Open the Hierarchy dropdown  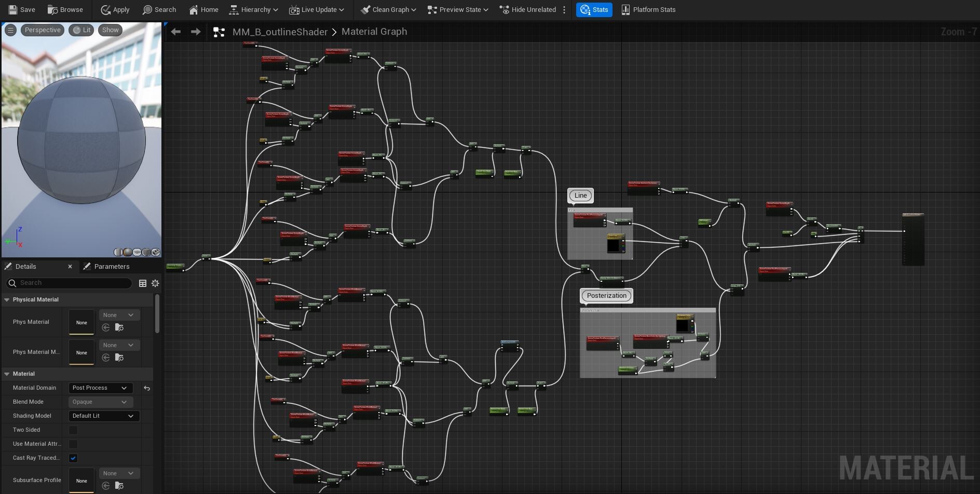click(x=254, y=9)
